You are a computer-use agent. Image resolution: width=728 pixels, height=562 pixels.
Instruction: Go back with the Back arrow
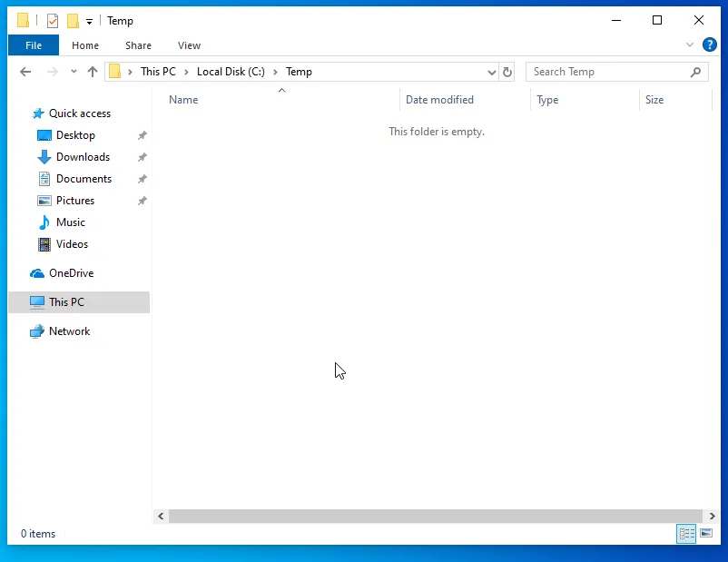pyautogui.click(x=25, y=72)
